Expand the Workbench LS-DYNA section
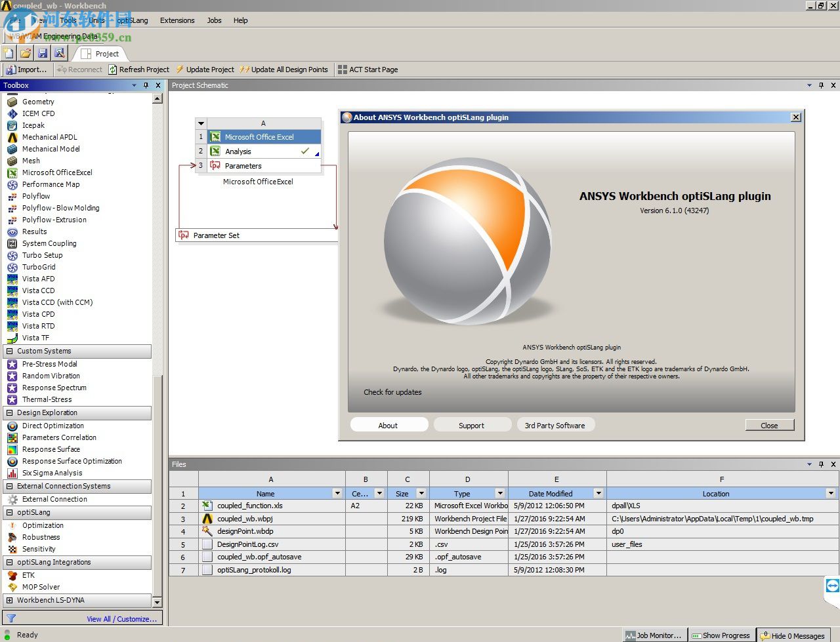This screenshot has width=840, height=642. click(9, 600)
